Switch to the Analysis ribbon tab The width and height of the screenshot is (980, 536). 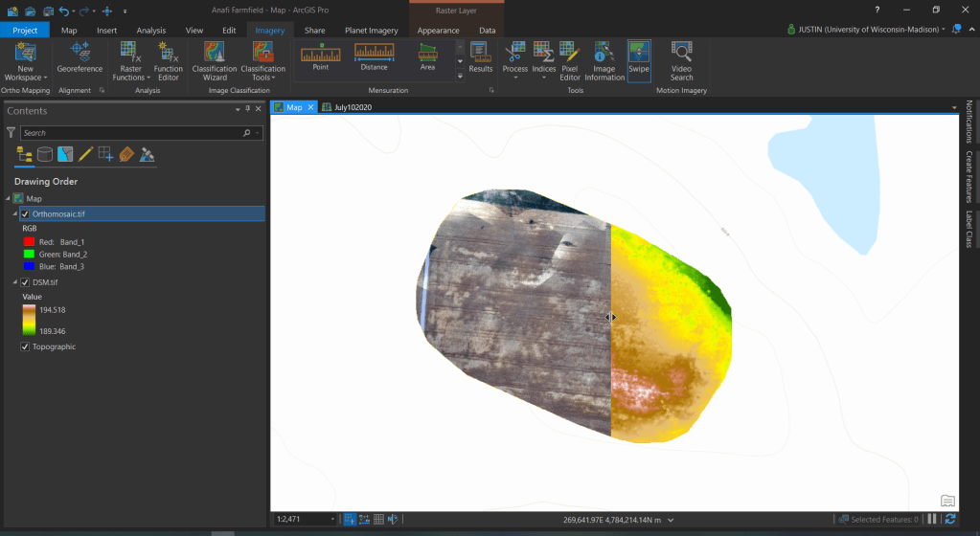click(x=150, y=31)
